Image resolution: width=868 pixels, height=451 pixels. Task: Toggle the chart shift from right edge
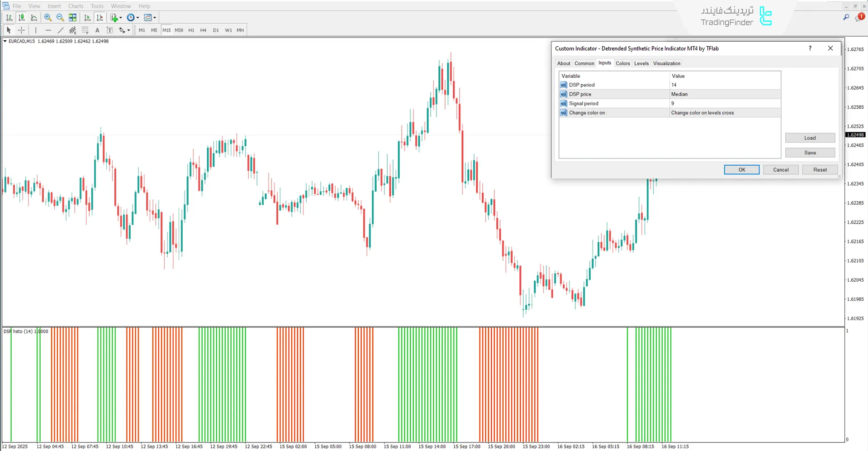[100, 17]
